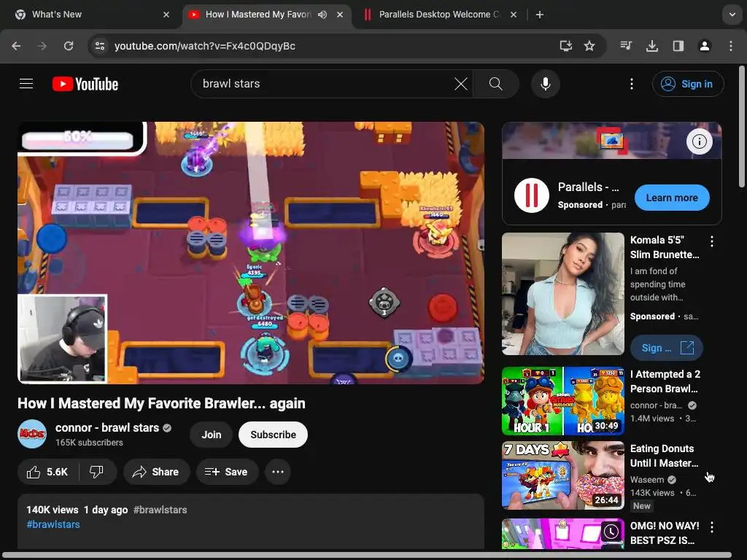Open Eating Donuts Until I Master title
Screen dimensions: 747x560
click(664, 456)
